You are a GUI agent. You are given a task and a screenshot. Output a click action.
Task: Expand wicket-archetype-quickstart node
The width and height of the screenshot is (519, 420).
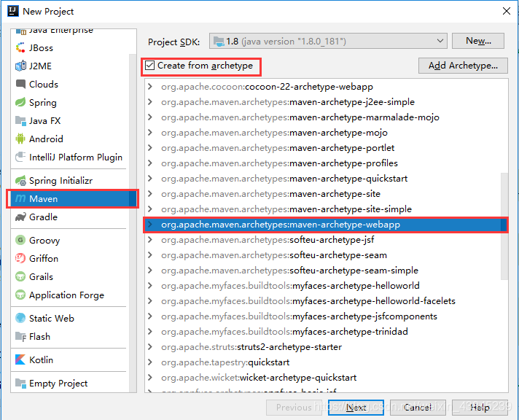coord(150,377)
